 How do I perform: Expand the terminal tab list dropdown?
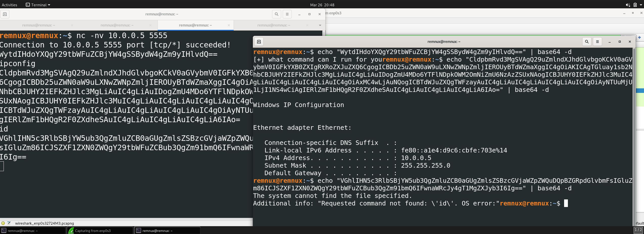tap(320, 25)
